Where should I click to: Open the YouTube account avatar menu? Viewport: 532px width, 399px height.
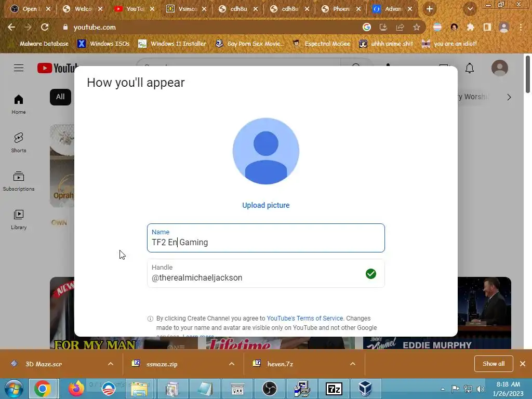(x=500, y=68)
